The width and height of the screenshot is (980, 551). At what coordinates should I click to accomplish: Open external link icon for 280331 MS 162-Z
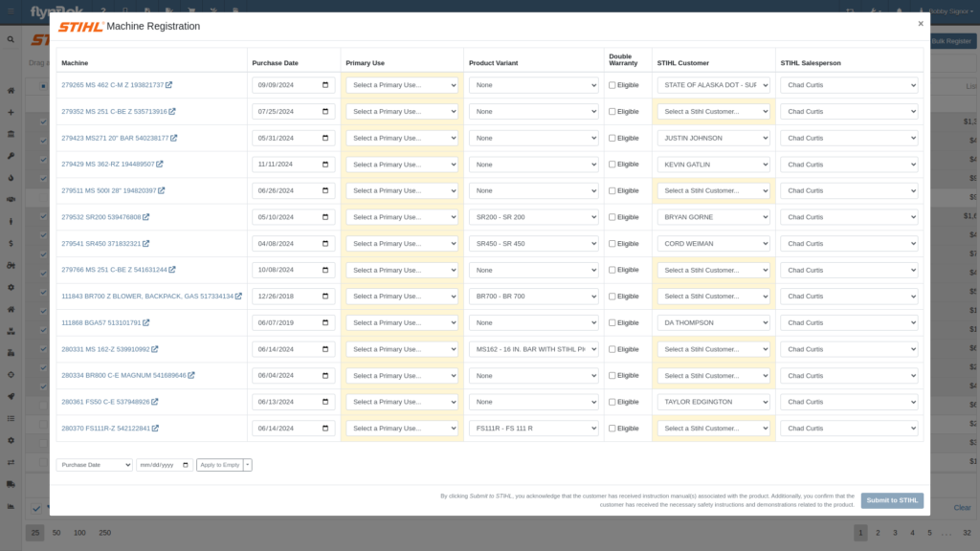click(154, 349)
